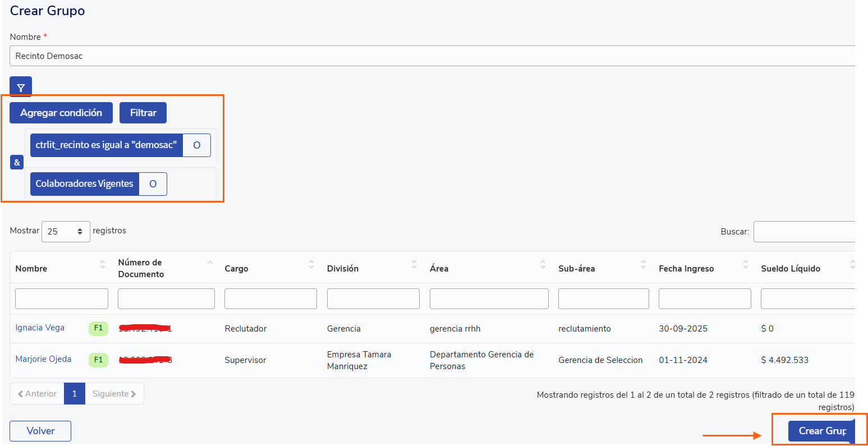Sort table by Área column arrows
Screen dimensions: 868x446
543,264
